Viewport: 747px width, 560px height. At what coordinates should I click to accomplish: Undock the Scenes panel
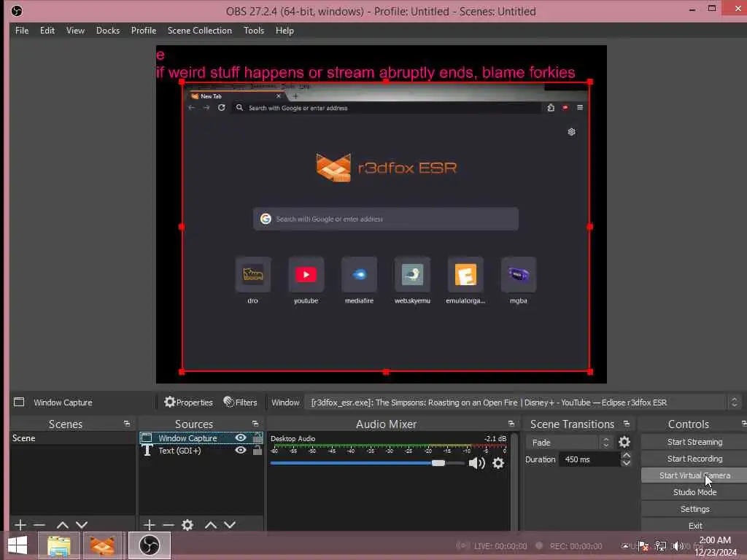coord(127,424)
